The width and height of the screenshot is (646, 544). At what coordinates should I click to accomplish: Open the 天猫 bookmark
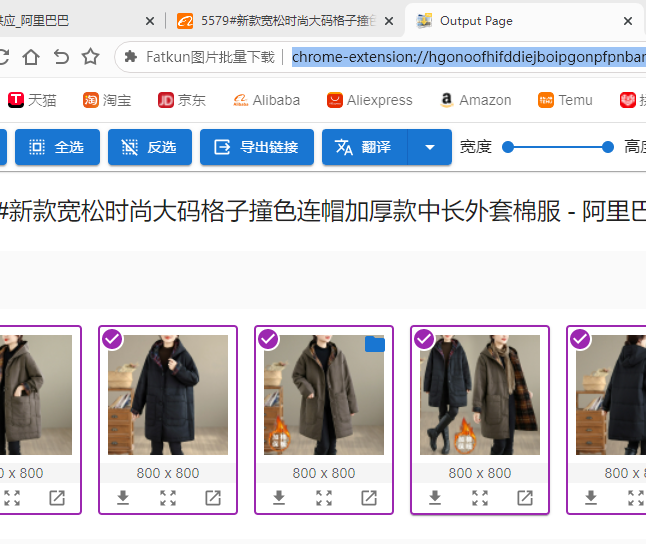coord(32,100)
